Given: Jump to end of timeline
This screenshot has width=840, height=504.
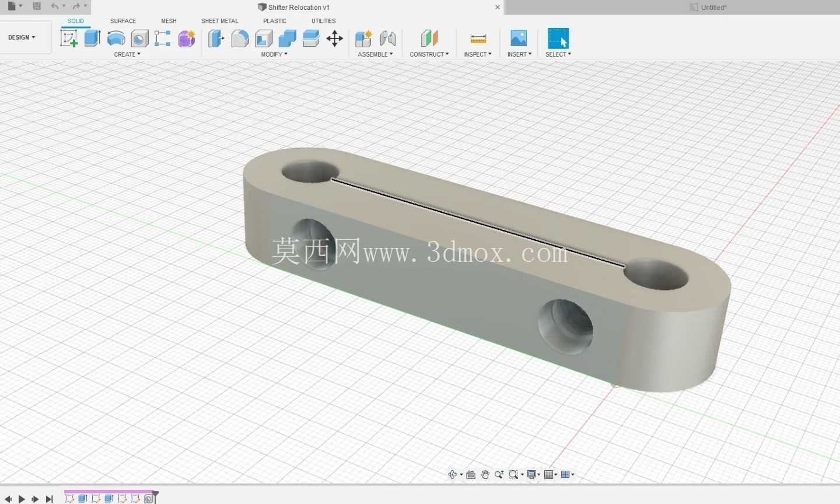Looking at the screenshot, I should click(x=50, y=499).
